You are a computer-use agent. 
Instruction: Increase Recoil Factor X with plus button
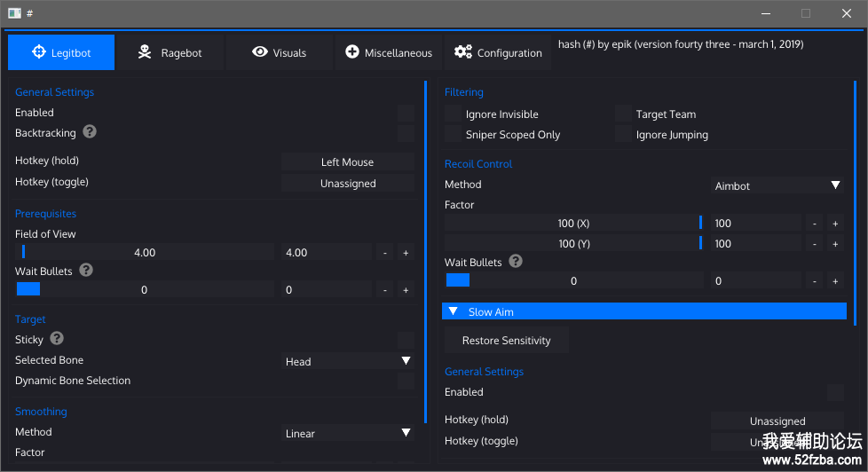(835, 224)
